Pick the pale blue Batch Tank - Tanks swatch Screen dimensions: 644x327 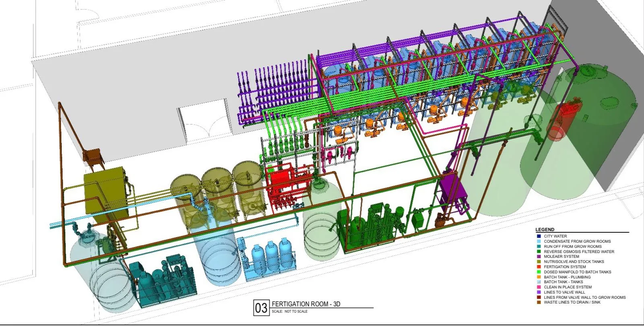pyautogui.click(x=539, y=282)
